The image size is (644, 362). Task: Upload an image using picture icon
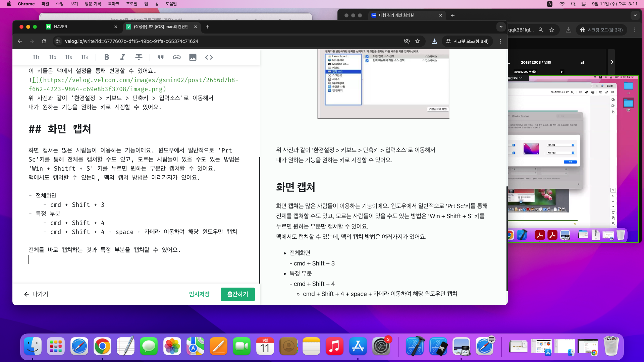coord(193,57)
